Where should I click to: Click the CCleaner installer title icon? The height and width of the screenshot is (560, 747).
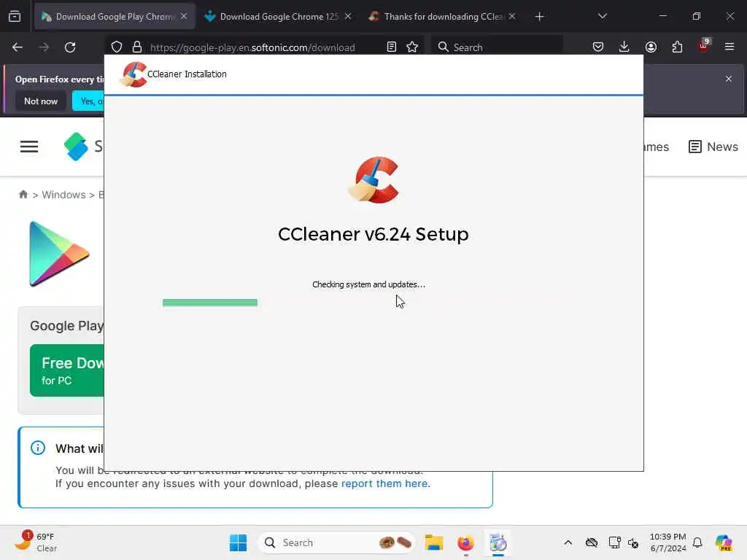point(133,74)
